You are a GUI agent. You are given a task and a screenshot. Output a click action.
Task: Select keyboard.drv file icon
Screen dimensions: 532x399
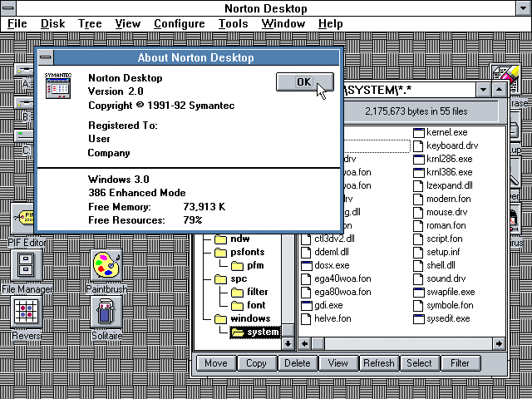(419, 145)
